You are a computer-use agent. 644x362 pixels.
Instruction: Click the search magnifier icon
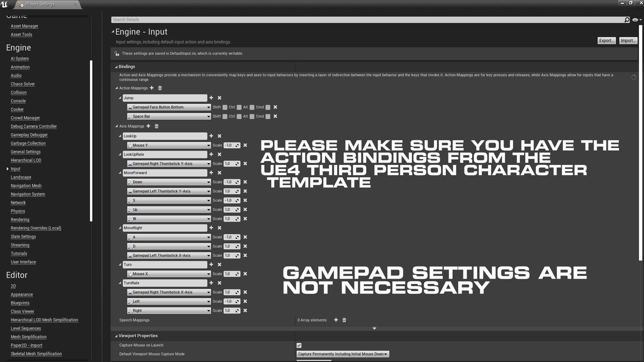pyautogui.click(x=627, y=20)
